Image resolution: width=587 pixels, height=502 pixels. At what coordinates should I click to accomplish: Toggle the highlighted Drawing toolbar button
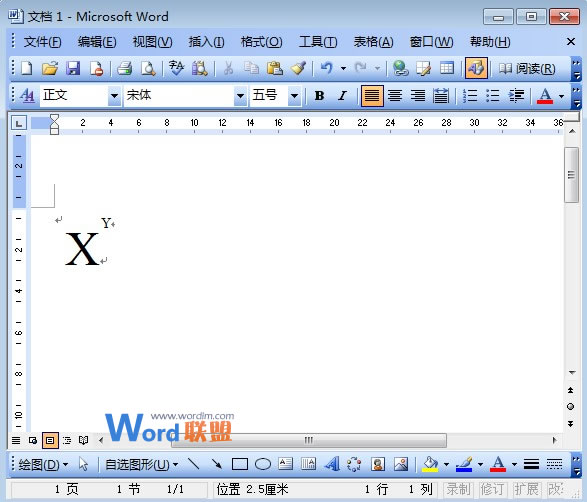(476, 68)
